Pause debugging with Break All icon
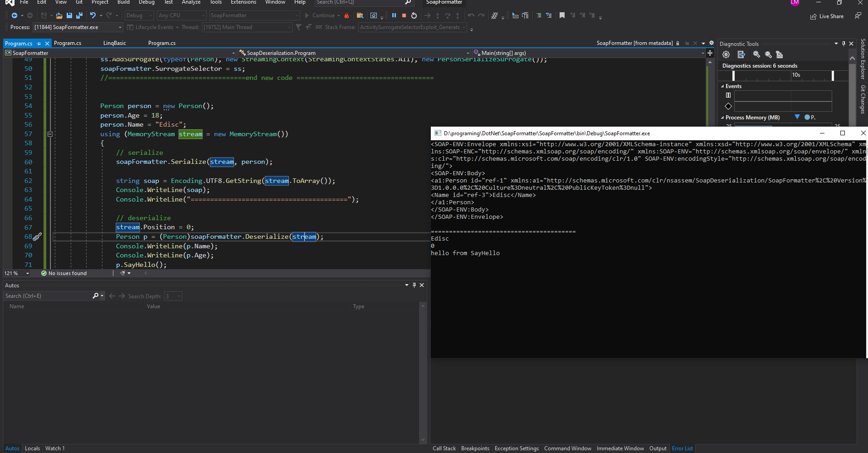 (x=394, y=15)
